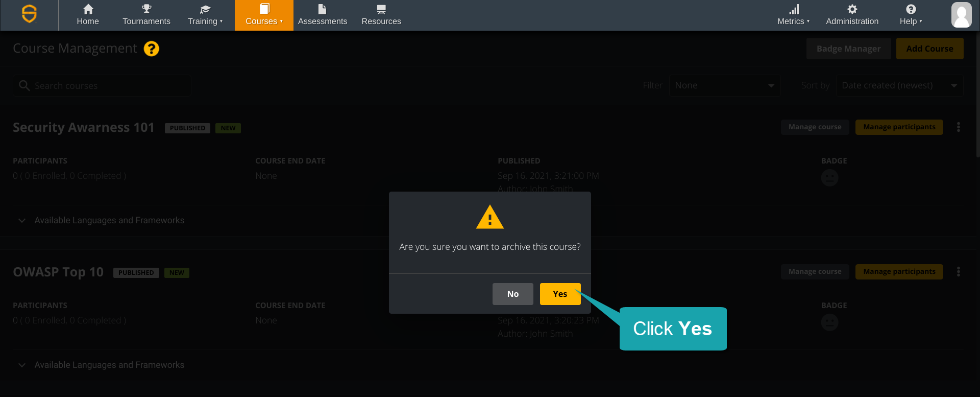Click Manage course for Security Awarness 101

tap(815, 127)
